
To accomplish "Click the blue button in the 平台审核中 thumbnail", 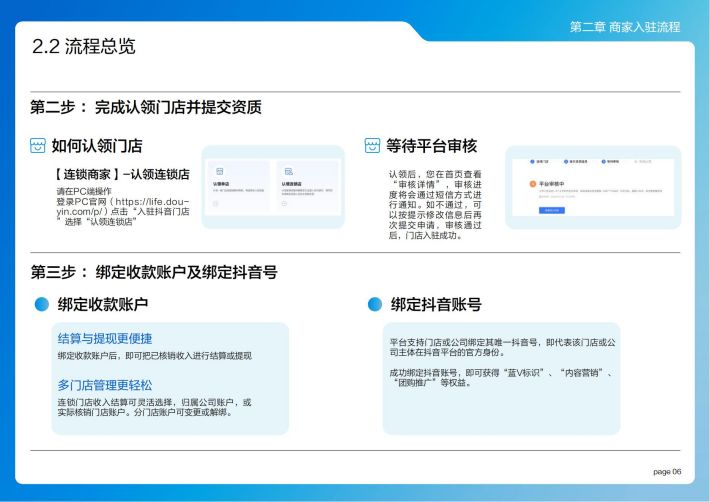I will [x=552, y=210].
